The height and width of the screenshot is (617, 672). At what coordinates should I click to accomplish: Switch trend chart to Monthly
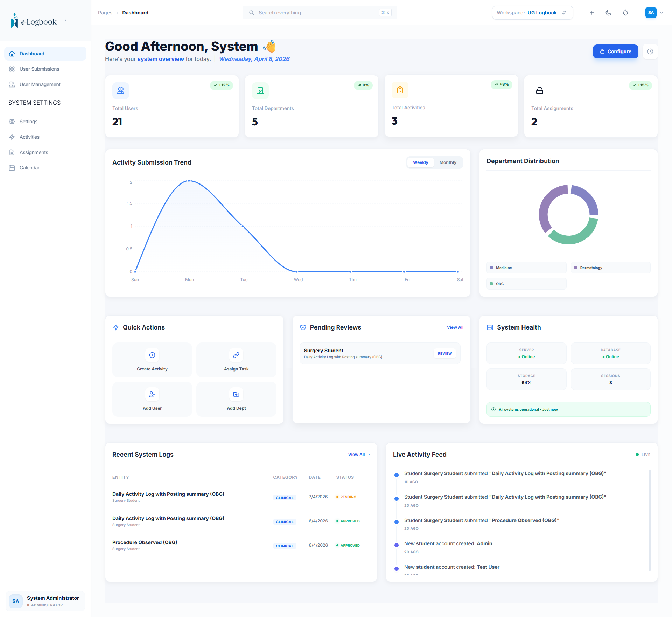[x=448, y=162]
